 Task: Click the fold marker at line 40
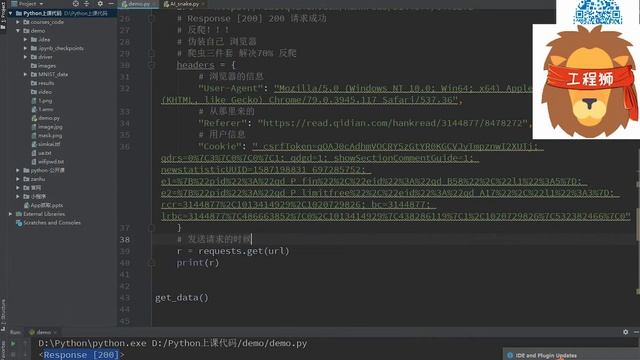(151, 263)
